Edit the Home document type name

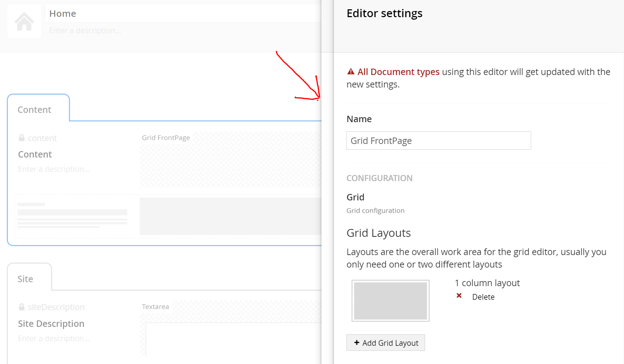tap(183, 14)
